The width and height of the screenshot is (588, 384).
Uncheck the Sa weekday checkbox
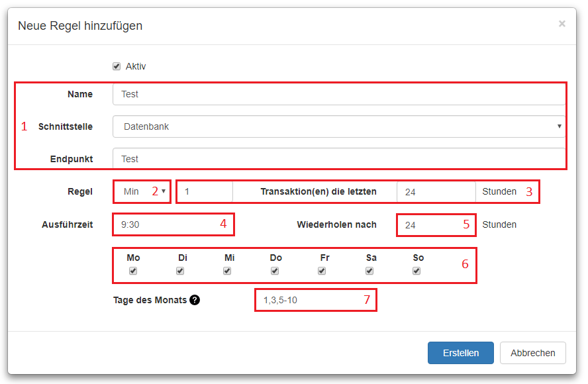pyautogui.click(x=369, y=271)
